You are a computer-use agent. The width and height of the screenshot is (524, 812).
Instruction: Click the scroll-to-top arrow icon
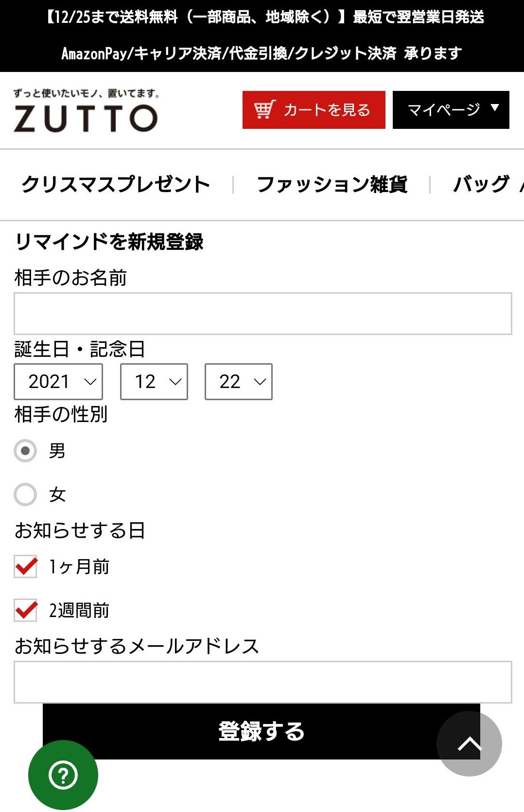coord(469,743)
